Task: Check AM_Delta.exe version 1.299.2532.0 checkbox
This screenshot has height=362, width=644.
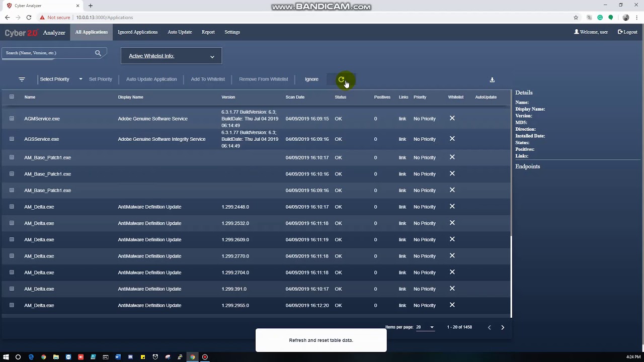Action: (12, 223)
